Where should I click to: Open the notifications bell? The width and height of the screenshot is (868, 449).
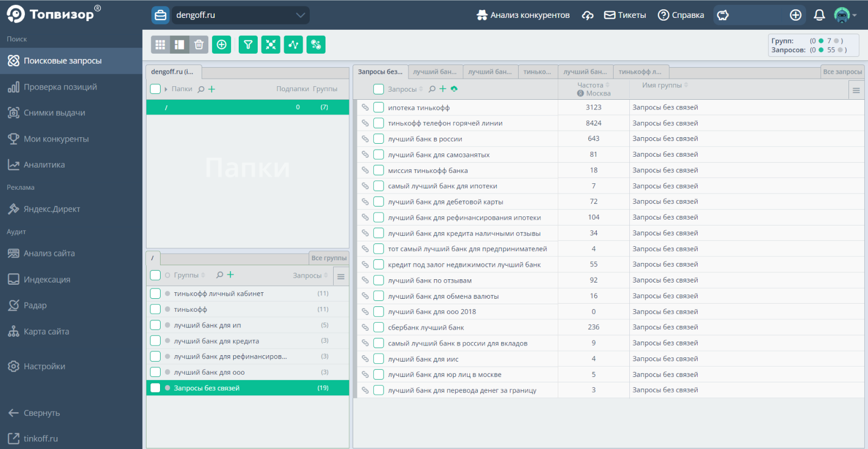pos(819,15)
